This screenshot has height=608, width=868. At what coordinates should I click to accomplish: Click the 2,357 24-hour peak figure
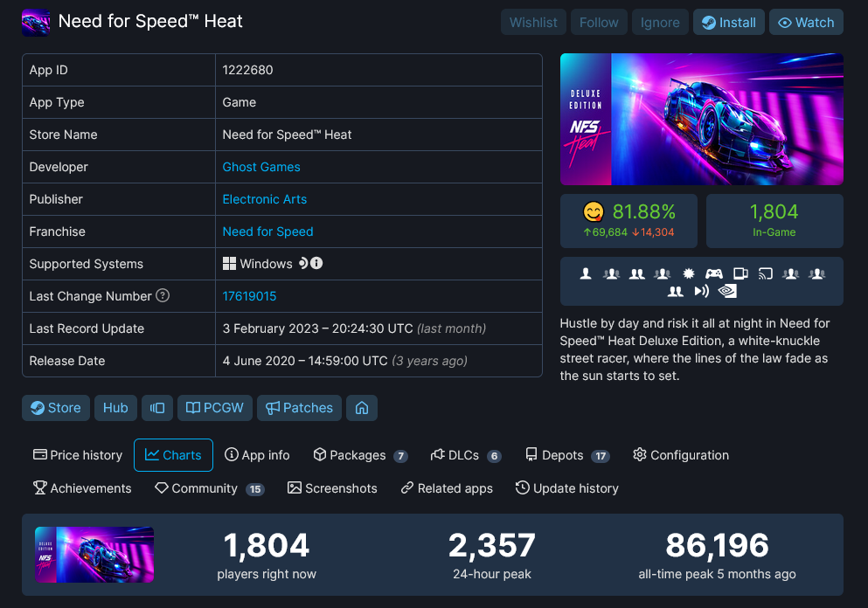tap(491, 545)
